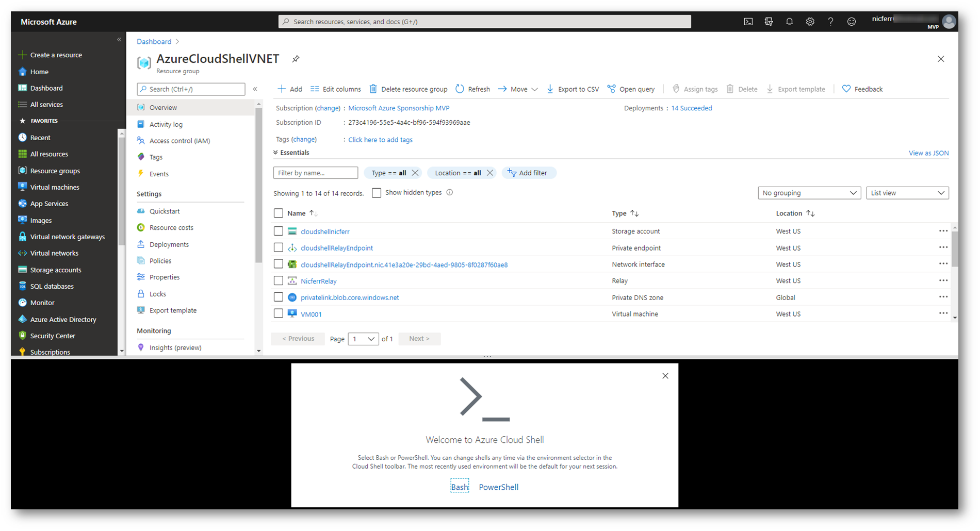Open Directory and subscription filter icon

[x=769, y=22]
